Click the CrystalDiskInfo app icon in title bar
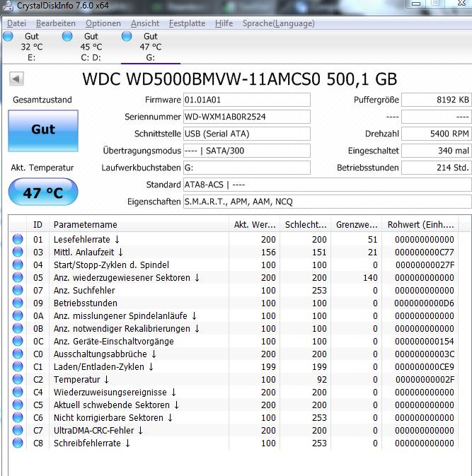 (7, 5)
